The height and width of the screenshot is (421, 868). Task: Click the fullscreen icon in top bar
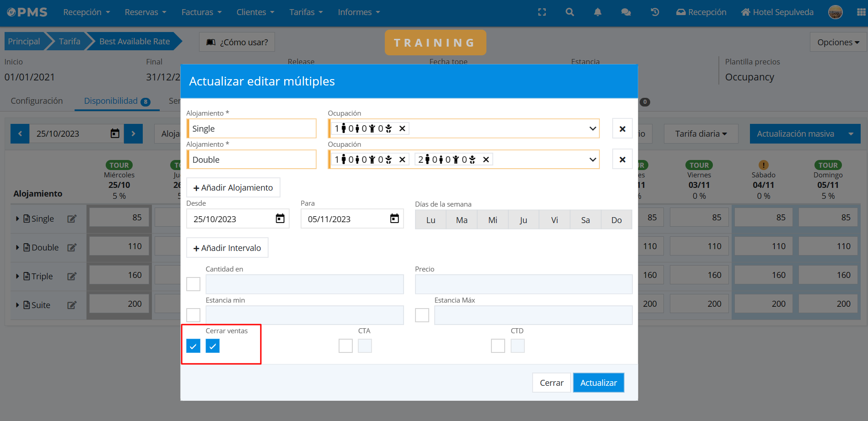542,12
